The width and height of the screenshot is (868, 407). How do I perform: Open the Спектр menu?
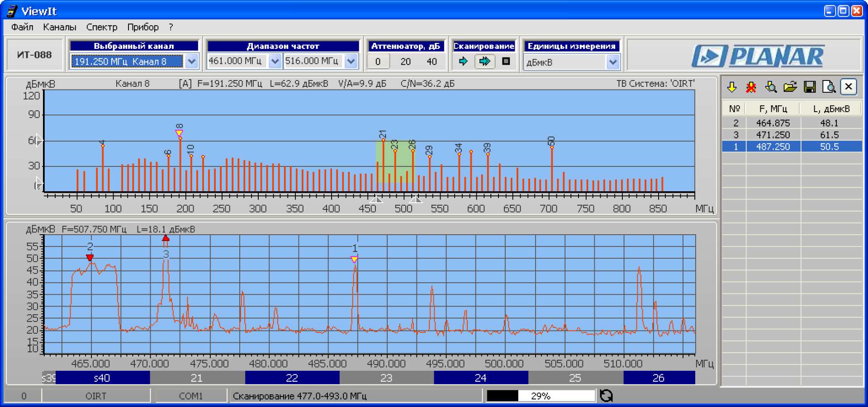(x=102, y=27)
